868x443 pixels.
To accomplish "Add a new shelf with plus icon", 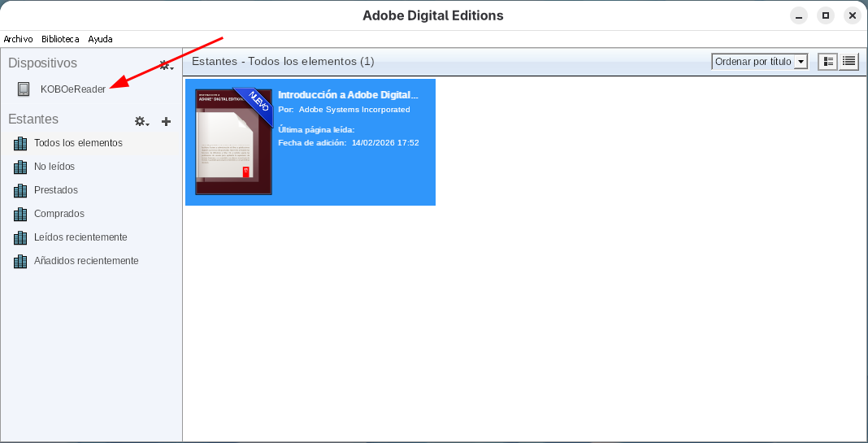I will (x=166, y=121).
